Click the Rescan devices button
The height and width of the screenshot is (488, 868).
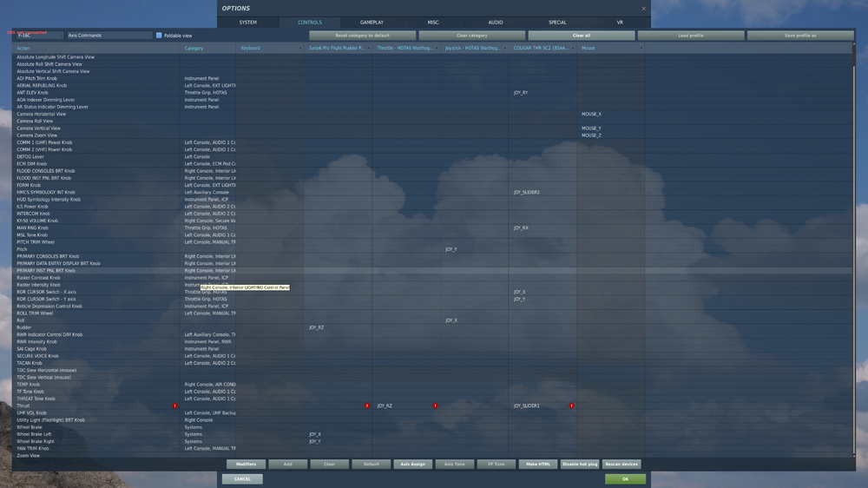pos(621,465)
